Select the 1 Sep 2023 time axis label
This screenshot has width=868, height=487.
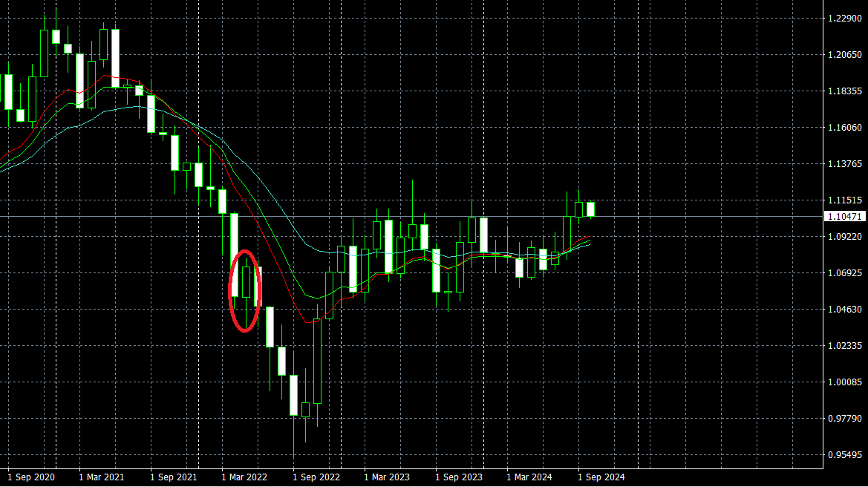pos(459,477)
